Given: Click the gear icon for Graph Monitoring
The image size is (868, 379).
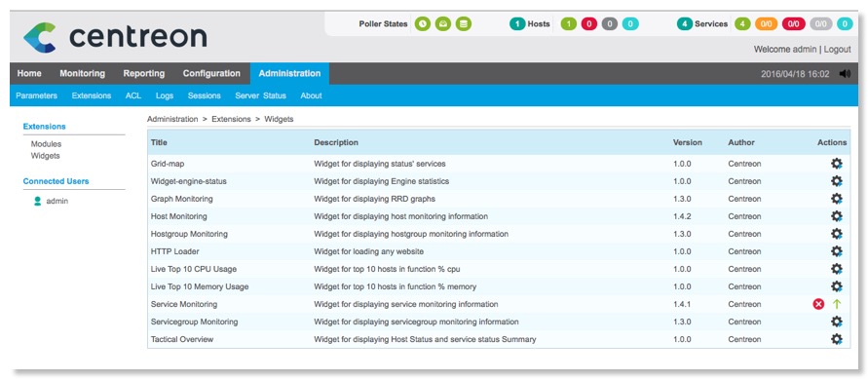Looking at the screenshot, I should tap(837, 199).
